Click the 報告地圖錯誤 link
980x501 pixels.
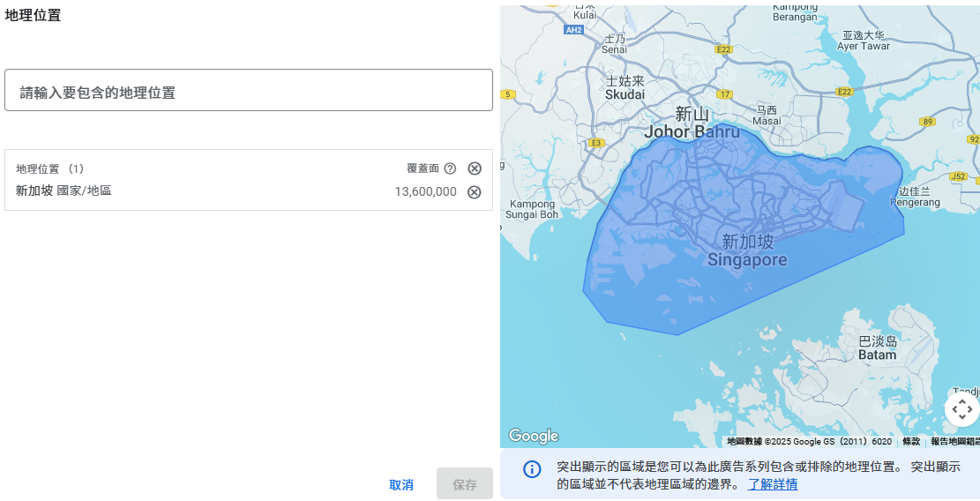[954, 441]
